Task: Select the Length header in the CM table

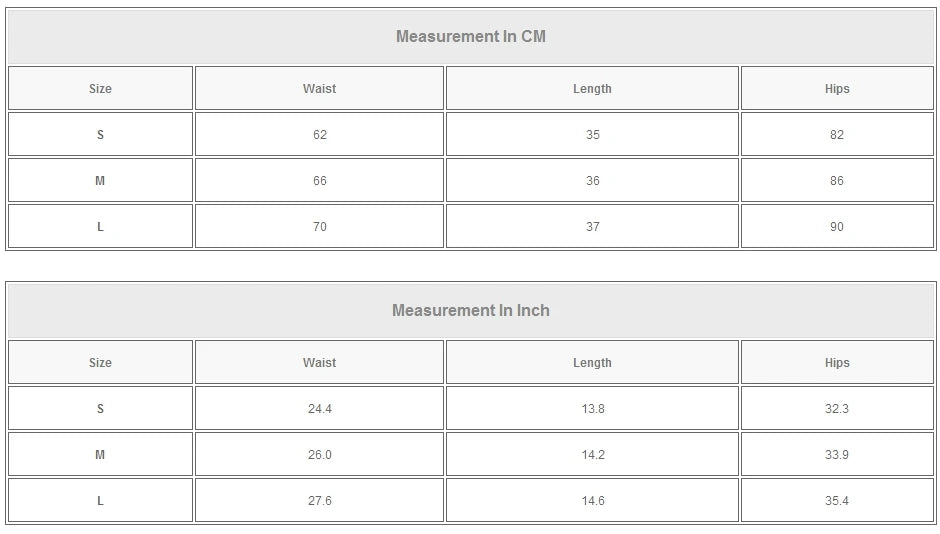Action: 592,89
